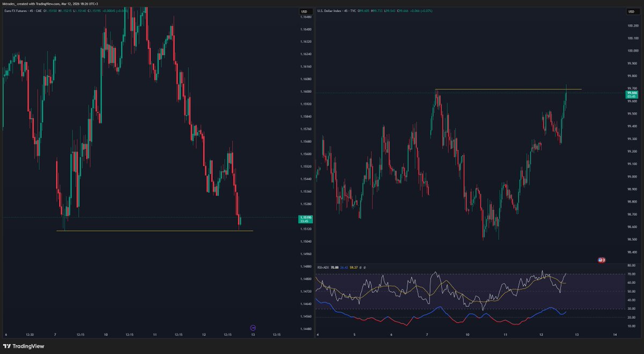644x354 pixels.
Task: Click the RSI value 70.88 in legend
Action: pos(336,267)
